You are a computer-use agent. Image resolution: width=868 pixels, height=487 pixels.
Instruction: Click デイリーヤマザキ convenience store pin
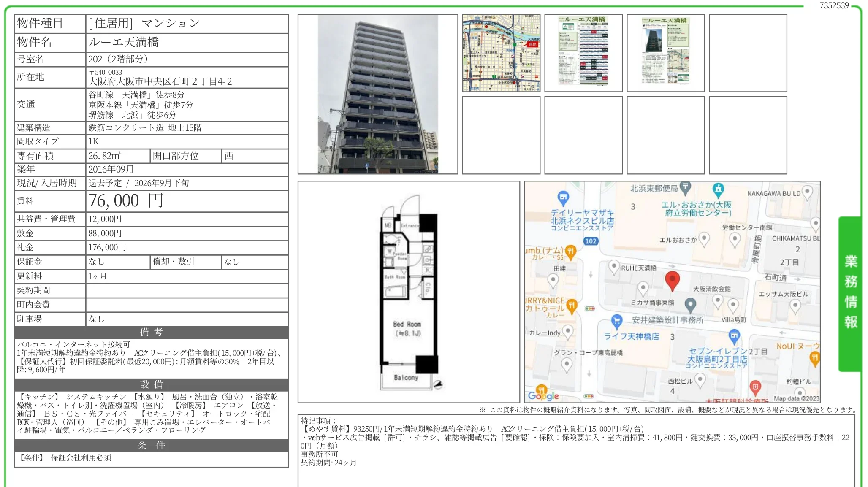tap(563, 198)
